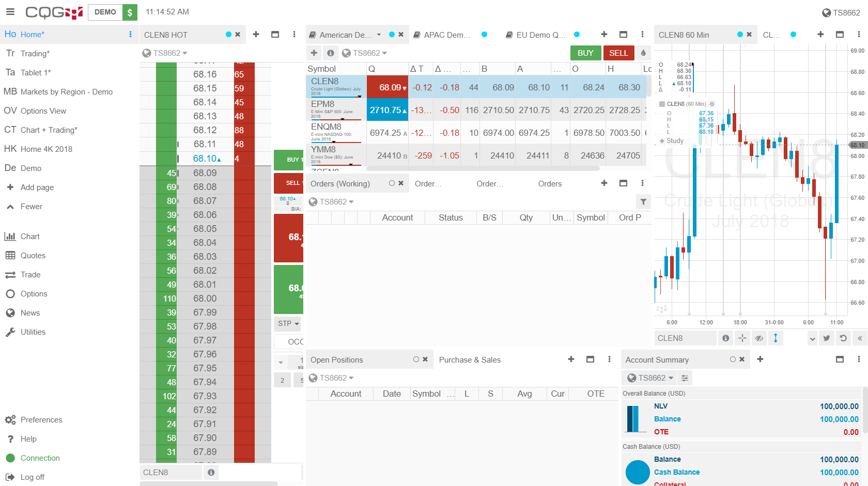The image size is (868, 486).
Task: Click the crosshair cursor icon under chart
Action: click(742, 338)
